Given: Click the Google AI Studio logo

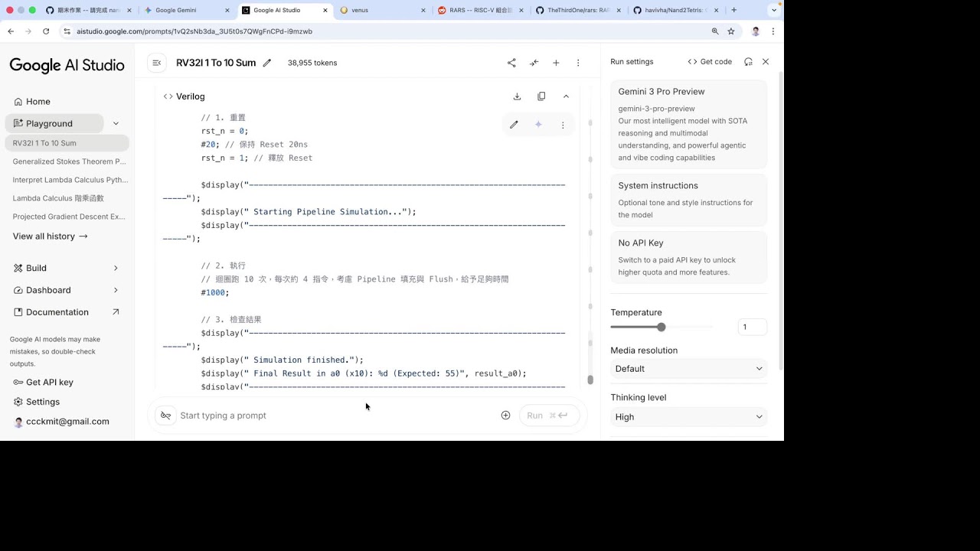Looking at the screenshot, I should point(67,66).
